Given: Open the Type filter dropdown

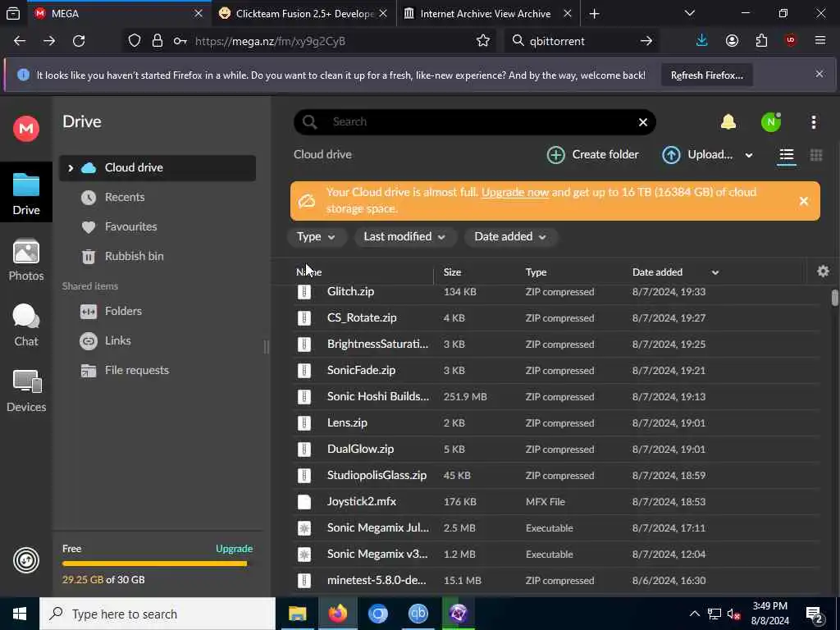Looking at the screenshot, I should click(316, 237).
